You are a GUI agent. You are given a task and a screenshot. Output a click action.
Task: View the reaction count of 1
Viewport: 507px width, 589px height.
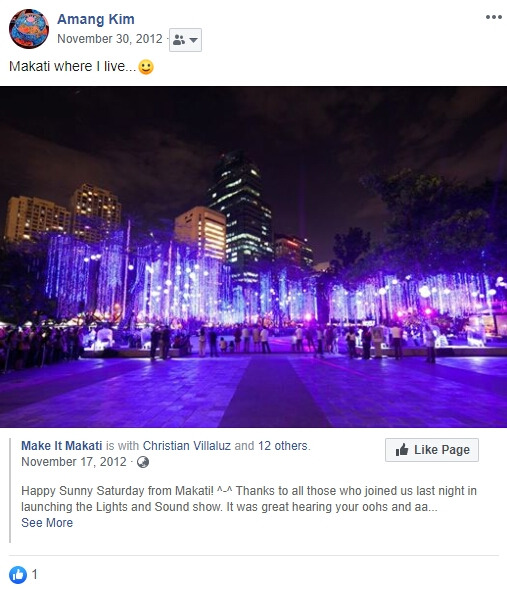point(35,574)
